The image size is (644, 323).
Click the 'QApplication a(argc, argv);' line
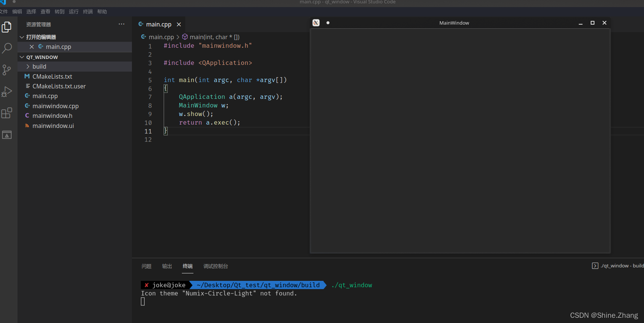point(231,97)
